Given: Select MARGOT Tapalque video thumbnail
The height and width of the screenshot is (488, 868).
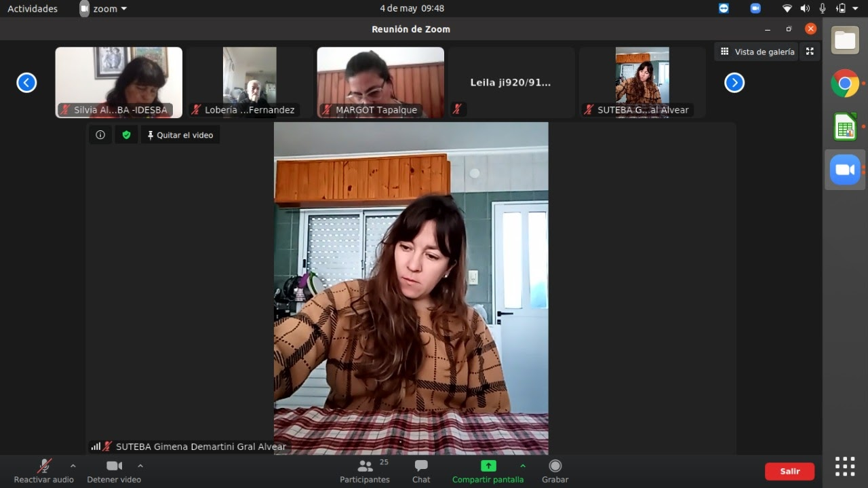Looking at the screenshot, I should pos(380,81).
